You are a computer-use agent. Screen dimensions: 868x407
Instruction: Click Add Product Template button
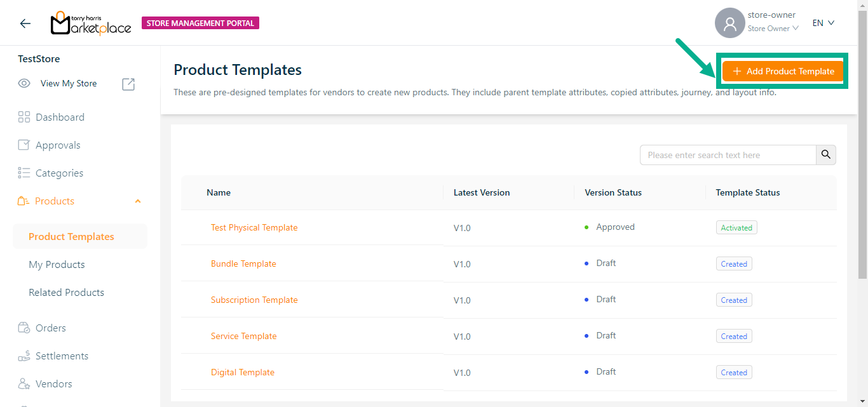coord(783,71)
